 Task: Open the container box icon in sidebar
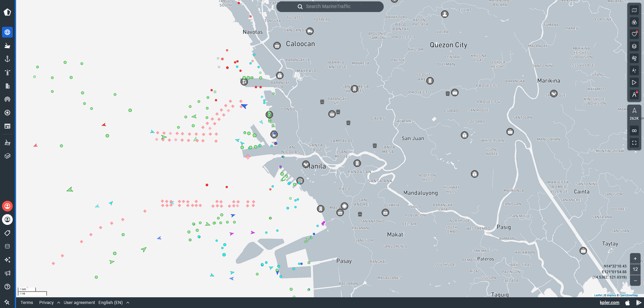(x=7, y=156)
